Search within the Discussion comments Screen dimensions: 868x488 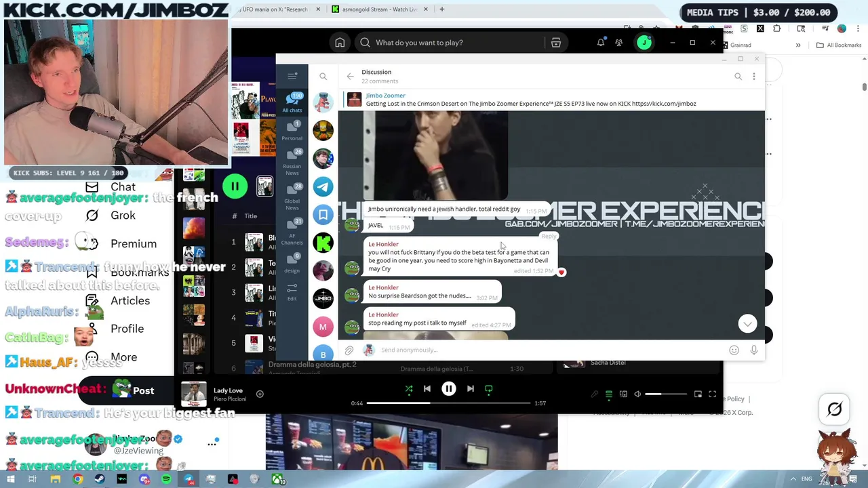(738, 77)
